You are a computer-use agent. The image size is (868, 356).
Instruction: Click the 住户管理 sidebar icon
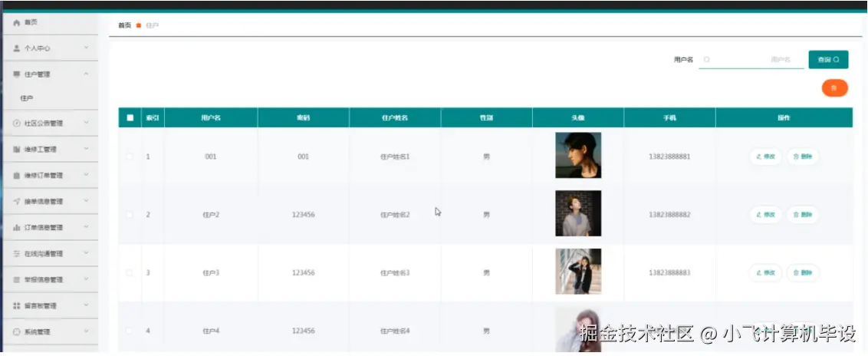tap(17, 74)
